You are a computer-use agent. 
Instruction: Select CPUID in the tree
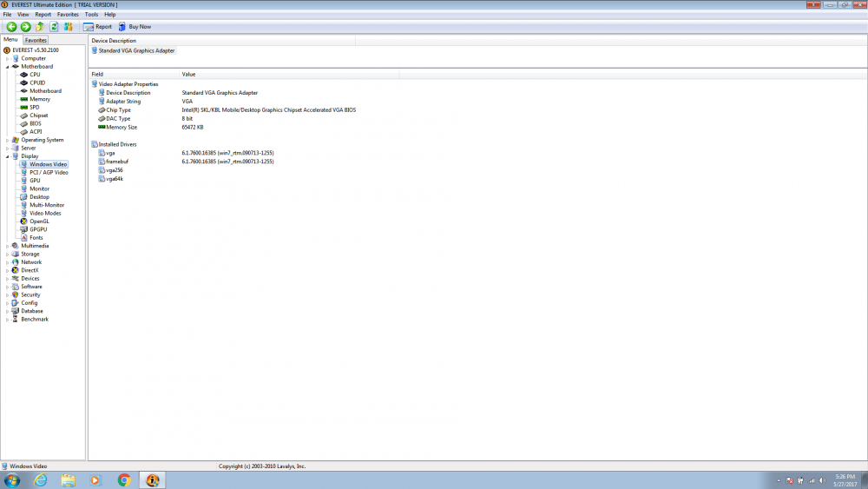[37, 83]
